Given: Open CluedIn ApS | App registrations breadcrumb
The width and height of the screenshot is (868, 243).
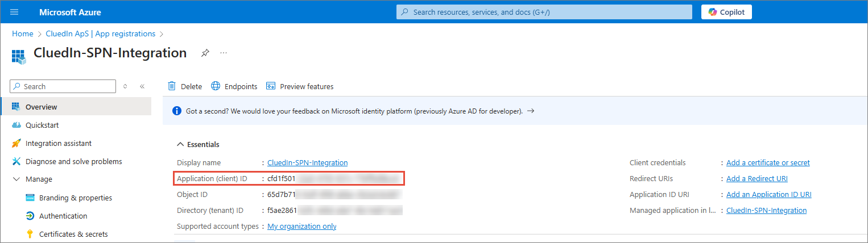Looking at the screenshot, I should [101, 34].
